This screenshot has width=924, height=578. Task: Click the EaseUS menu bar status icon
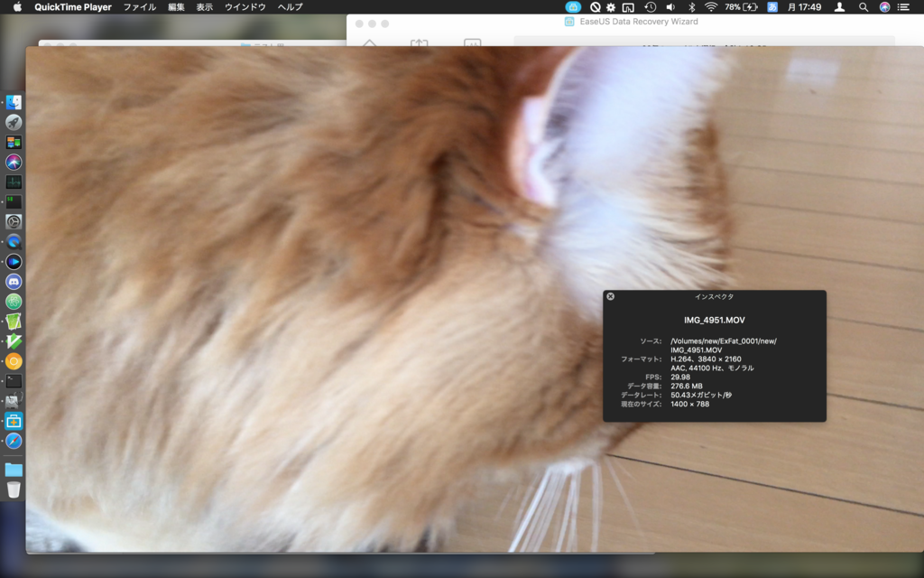tap(573, 7)
